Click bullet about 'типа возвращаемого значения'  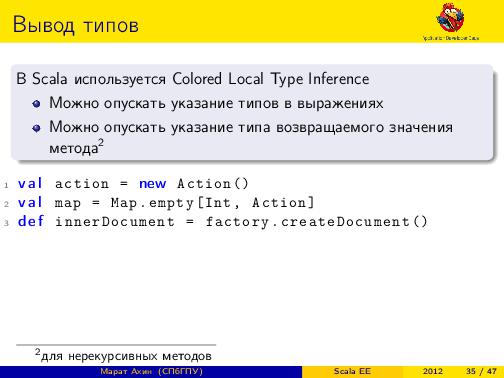pos(251,137)
